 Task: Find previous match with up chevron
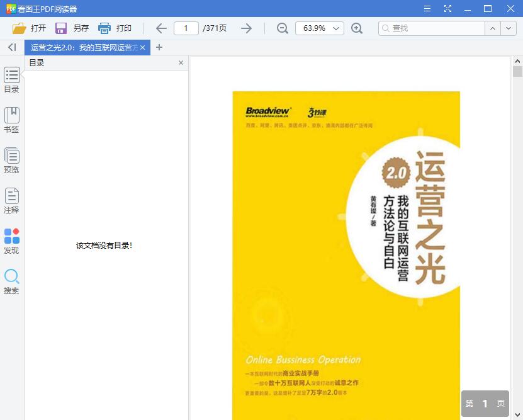point(493,28)
